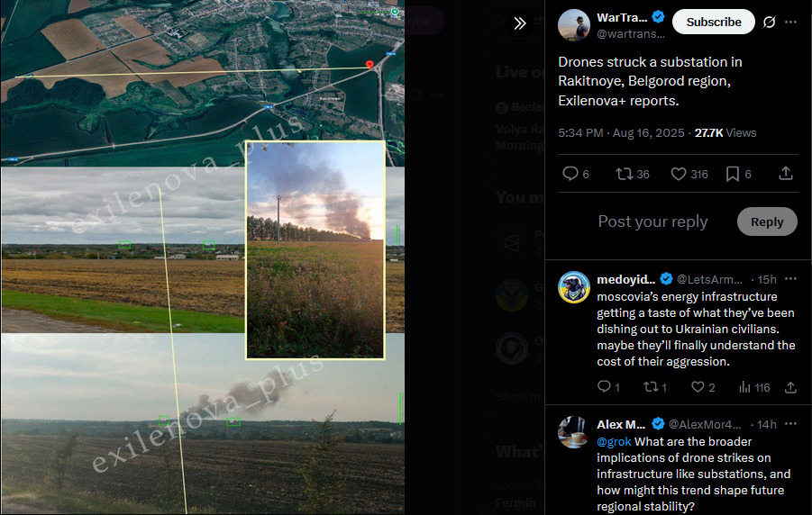The height and width of the screenshot is (515, 812).
Task: Open more options on Alex M's reply
Action: click(790, 424)
